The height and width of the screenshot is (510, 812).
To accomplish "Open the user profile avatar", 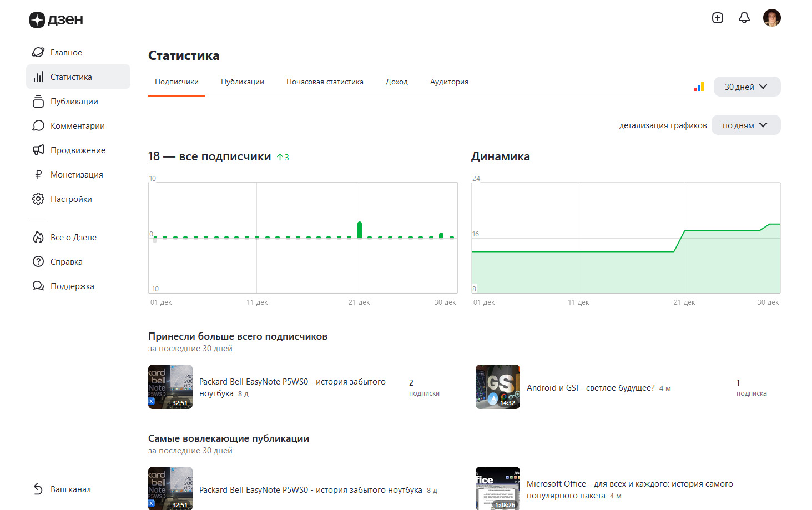I will [772, 18].
